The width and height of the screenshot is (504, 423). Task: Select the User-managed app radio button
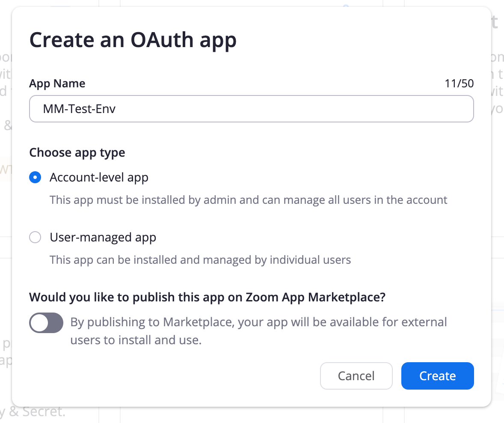pyautogui.click(x=35, y=237)
